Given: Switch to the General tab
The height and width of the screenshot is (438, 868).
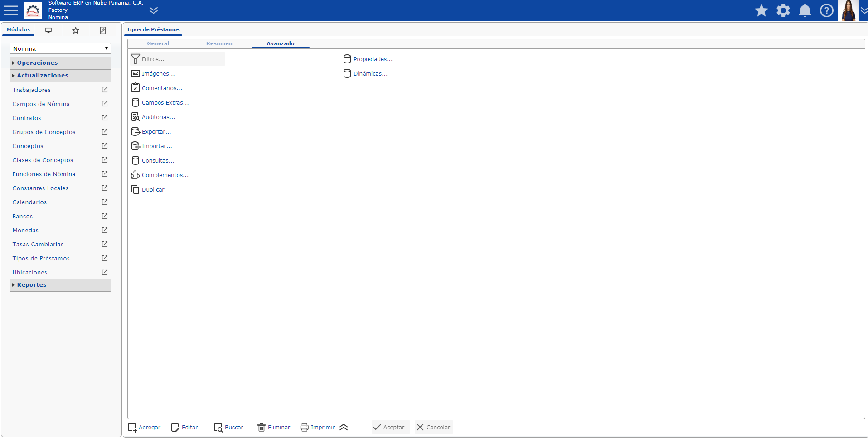Looking at the screenshot, I should [x=158, y=43].
